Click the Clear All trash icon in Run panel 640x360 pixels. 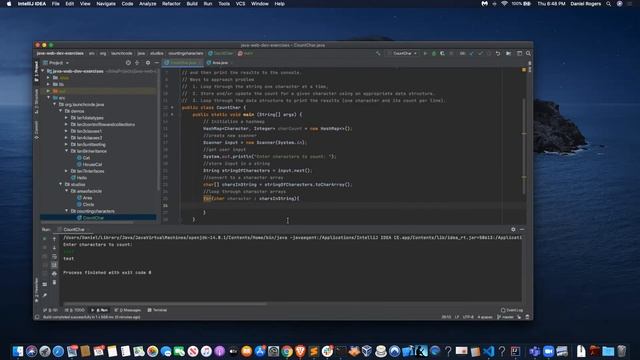[54, 282]
